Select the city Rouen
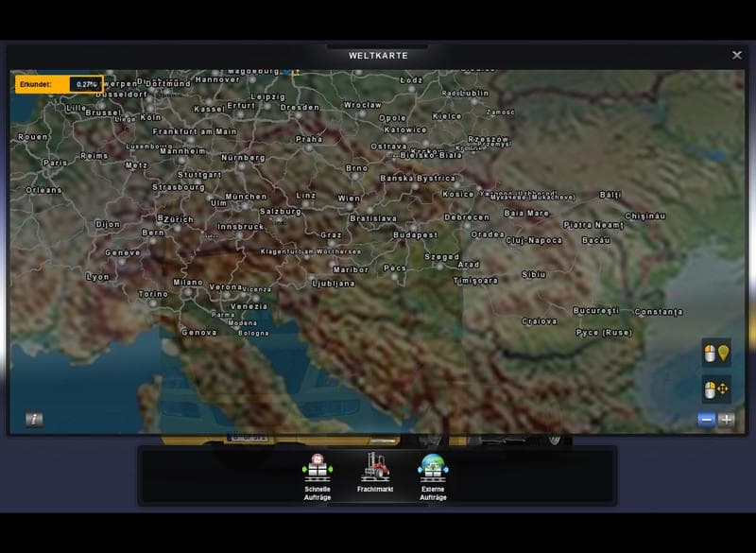The width and height of the screenshot is (756, 553). [x=33, y=137]
